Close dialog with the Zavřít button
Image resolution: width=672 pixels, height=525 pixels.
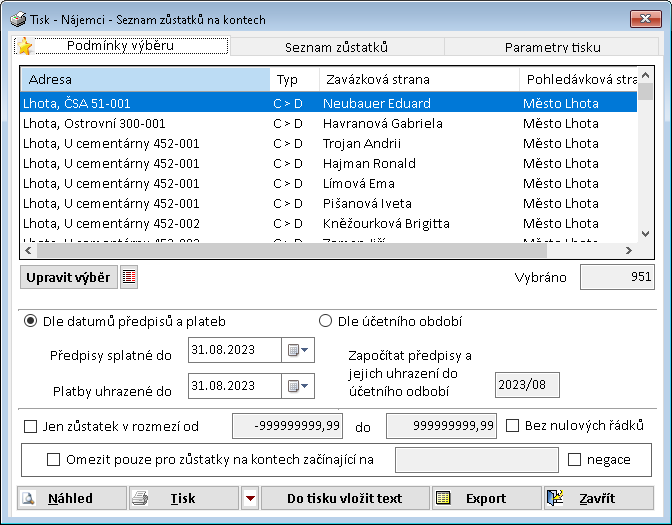click(x=599, y=498)
